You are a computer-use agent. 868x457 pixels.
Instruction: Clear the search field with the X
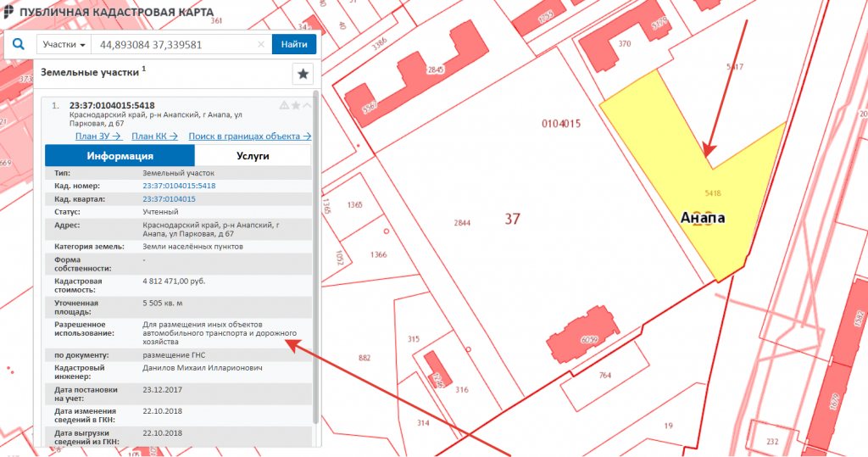coord(261,44)
